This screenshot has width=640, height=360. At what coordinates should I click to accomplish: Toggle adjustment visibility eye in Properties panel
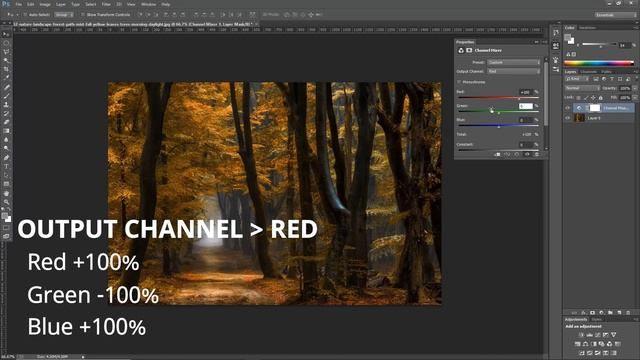coord(527,155)
